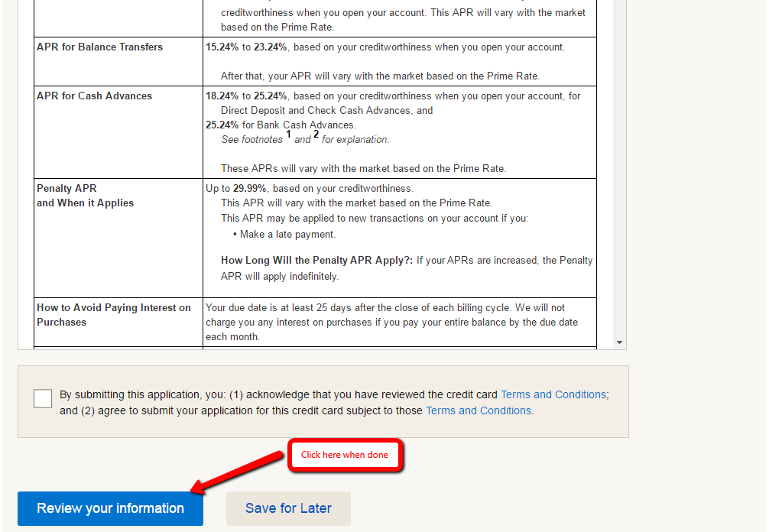Click '25.24% for Bank Cash Advances' text
This screenshot has width=769, height=532.
(281, 125)
